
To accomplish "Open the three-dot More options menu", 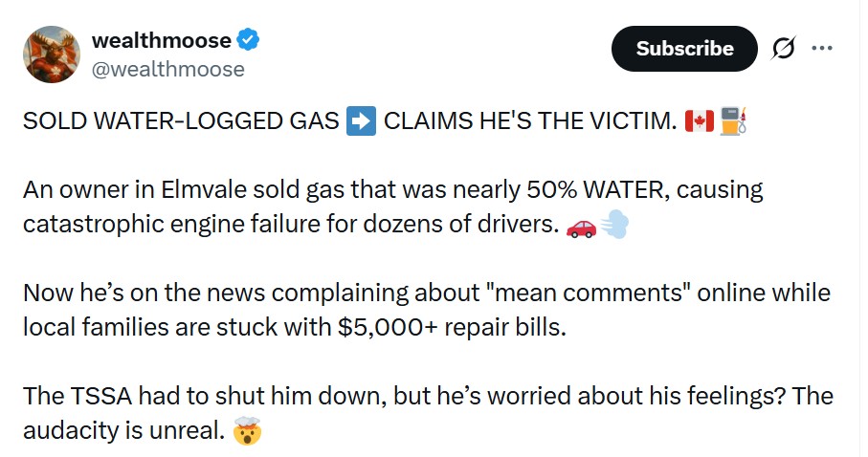I will 821,49.
